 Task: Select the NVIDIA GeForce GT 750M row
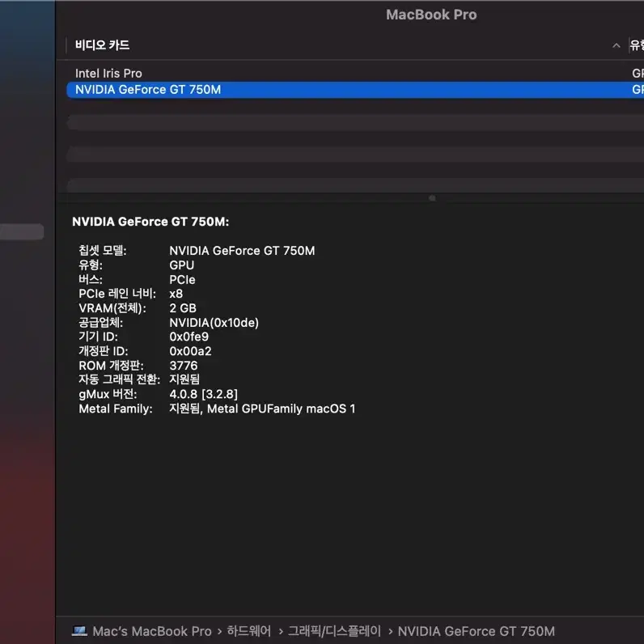point(355,90)
